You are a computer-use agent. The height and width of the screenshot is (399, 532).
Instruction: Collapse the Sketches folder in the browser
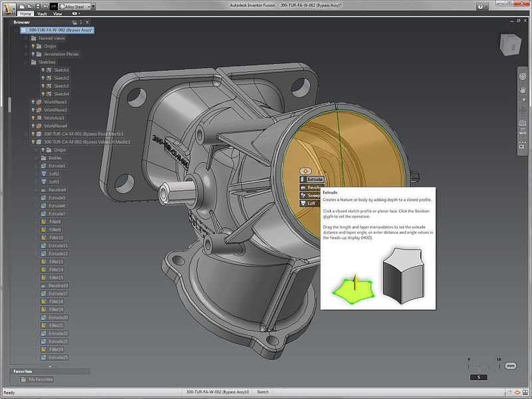(x=26, y=61)
